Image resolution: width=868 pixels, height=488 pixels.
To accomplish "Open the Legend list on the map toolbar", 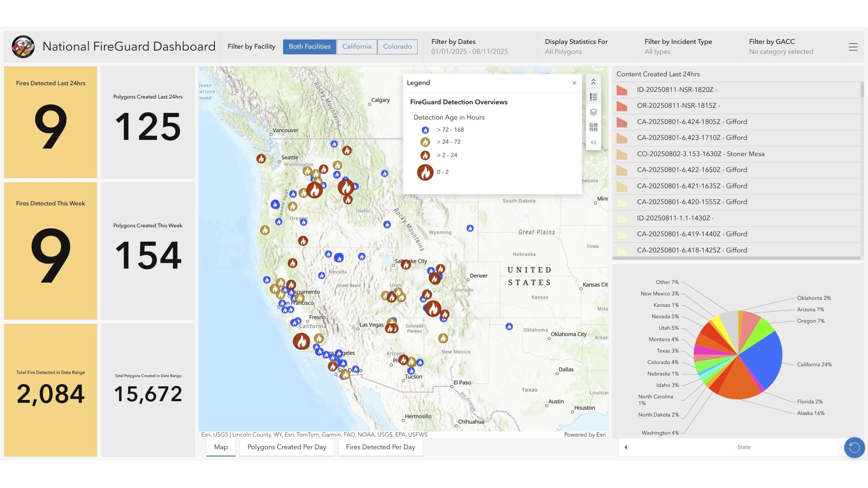I will (594, 97).
